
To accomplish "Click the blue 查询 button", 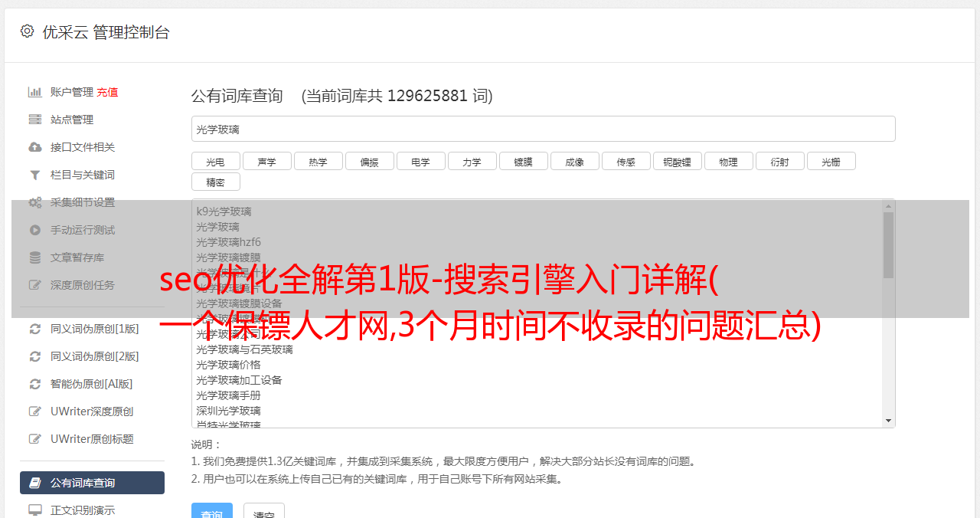I will point(212,512).
